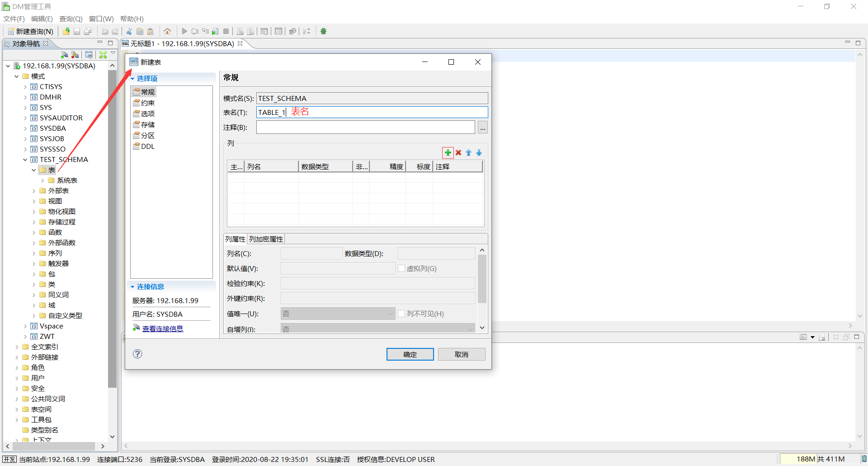Viewport: 868px width, 466px height.
Task: Click the stop execution square icon
Action: pos(226,31)
